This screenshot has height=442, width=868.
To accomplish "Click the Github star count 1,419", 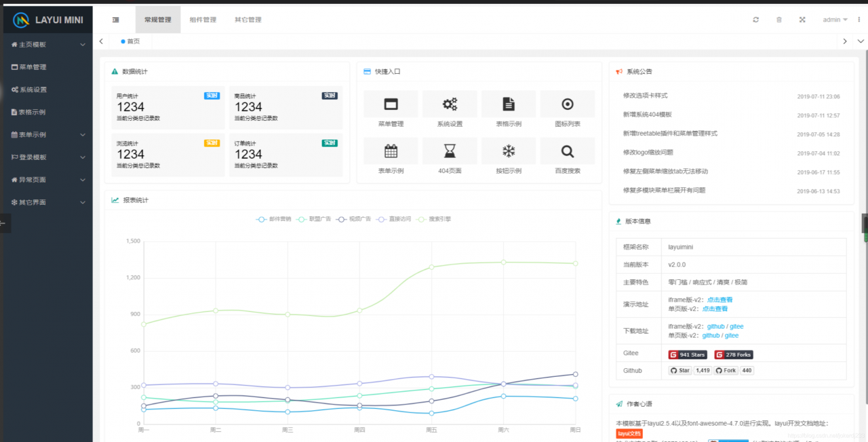I will pyautogui.click(x=703, y=371).
